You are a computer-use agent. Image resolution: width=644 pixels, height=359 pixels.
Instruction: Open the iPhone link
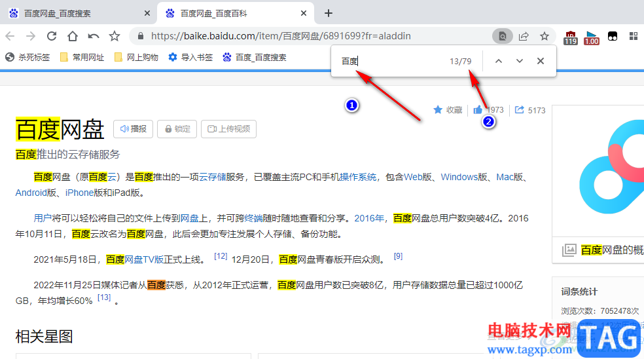(80, 193)
